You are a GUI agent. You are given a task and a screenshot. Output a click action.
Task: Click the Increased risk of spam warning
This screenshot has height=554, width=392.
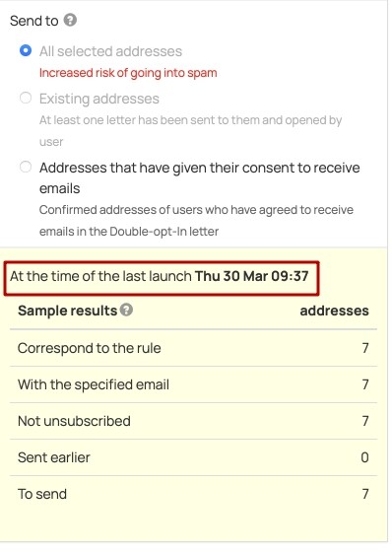[128, 73]
